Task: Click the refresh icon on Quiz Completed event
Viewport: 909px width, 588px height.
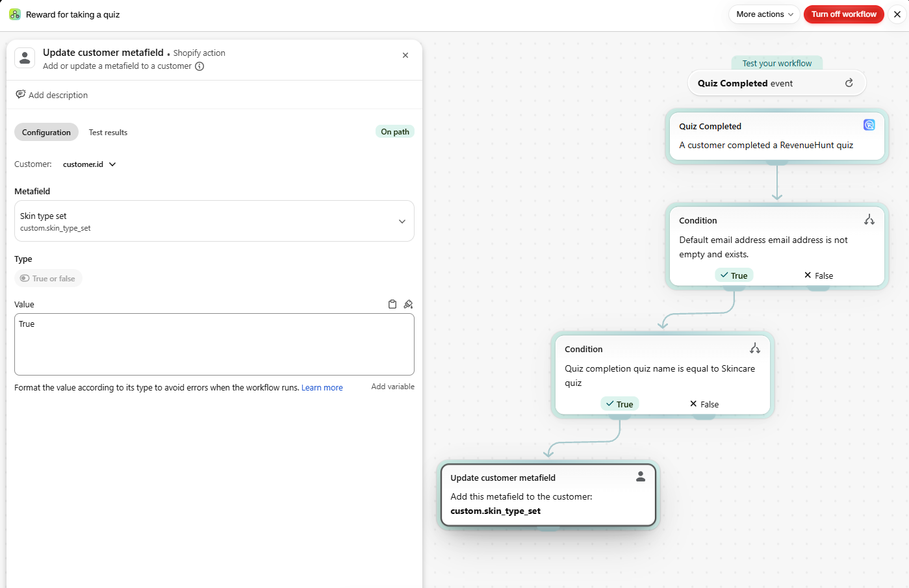Action: tap(849, 83)
